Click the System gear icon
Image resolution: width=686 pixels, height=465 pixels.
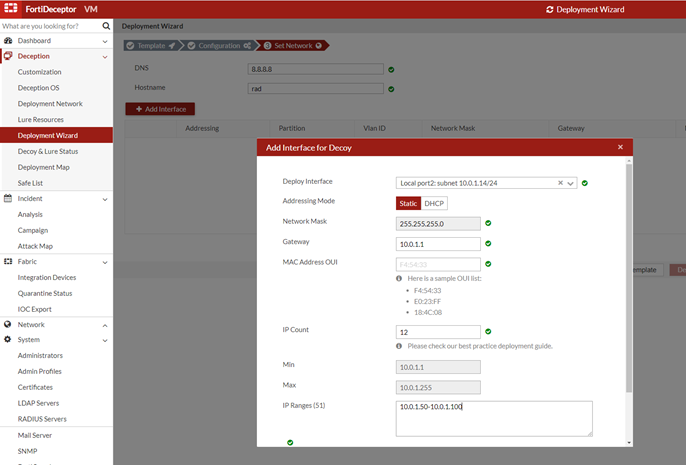click(7, 339)
